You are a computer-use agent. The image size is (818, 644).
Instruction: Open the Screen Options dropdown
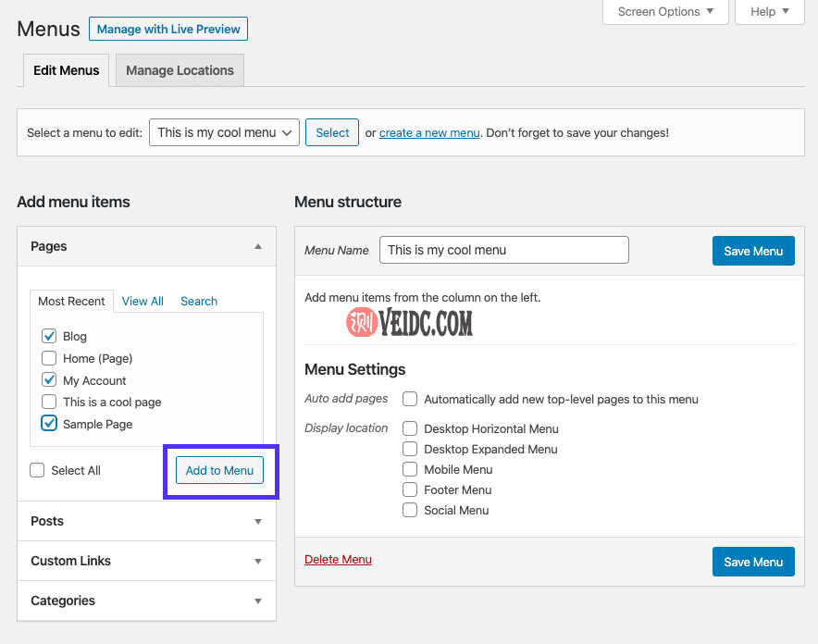[665, 12]
